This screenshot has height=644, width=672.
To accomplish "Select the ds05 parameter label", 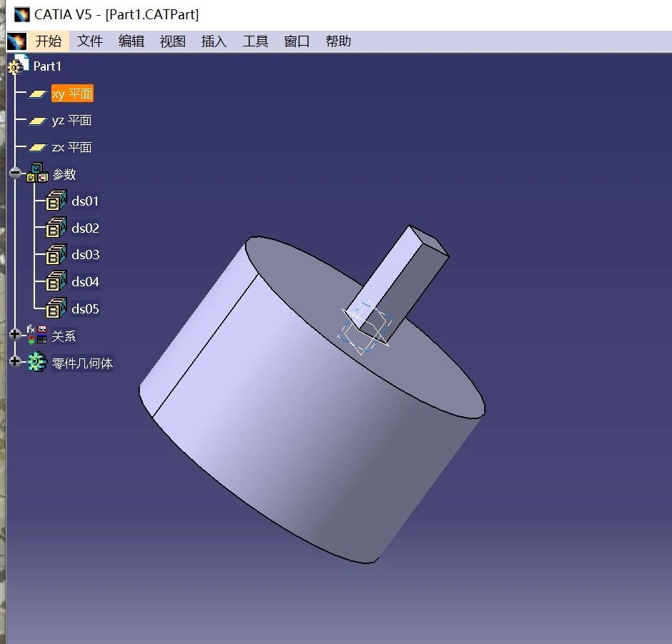I will 85,309.
